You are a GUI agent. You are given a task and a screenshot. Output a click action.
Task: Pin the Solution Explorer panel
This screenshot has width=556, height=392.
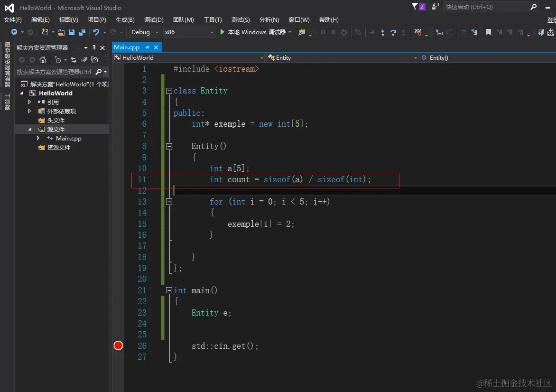pyautogui.click(x=94, y=47)
